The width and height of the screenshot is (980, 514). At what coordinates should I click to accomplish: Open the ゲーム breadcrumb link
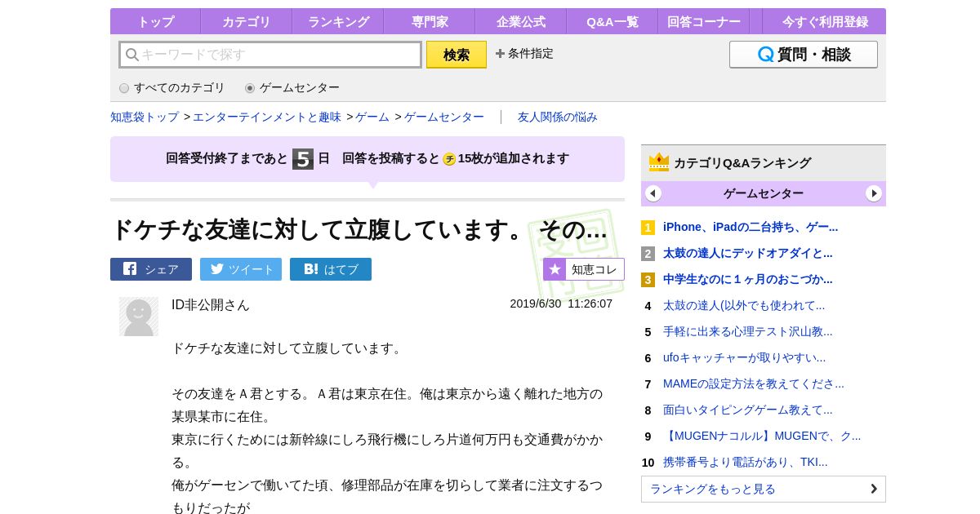click(x=372, y=117)
